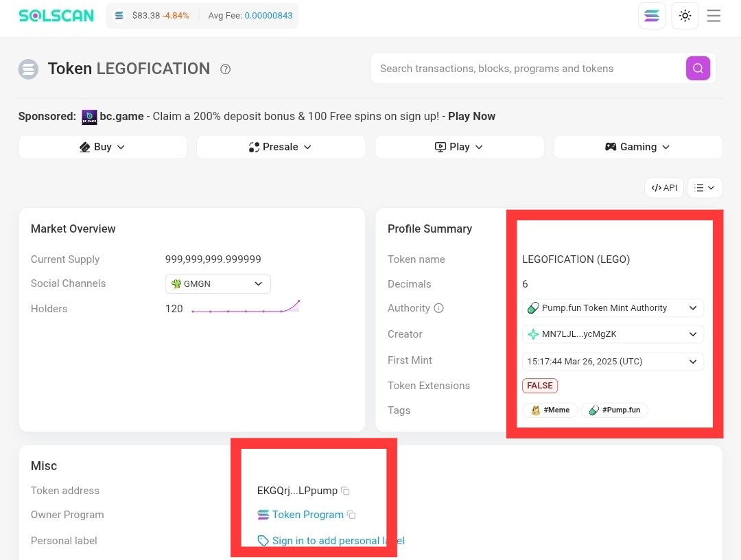Click the Solana network selector icon in header
The height and width of the screenshot is (560, 741).
point(651,16)
